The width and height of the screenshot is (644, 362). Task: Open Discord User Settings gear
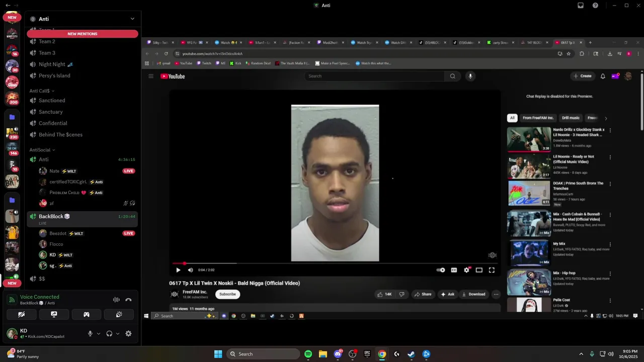pos(128,333)
